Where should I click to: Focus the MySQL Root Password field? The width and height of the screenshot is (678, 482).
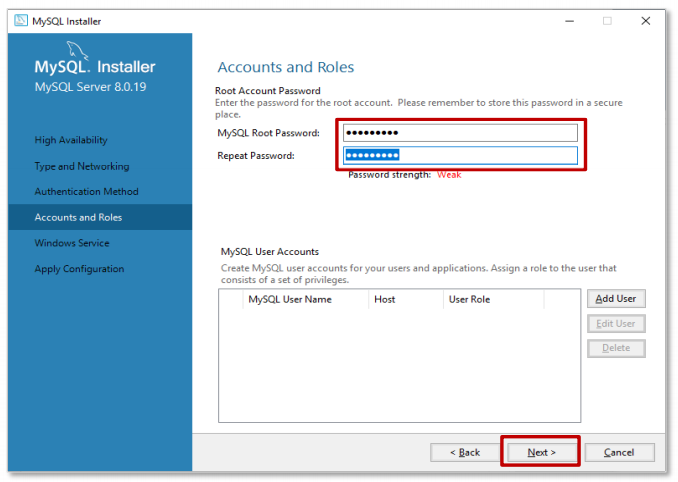point(460,133)
